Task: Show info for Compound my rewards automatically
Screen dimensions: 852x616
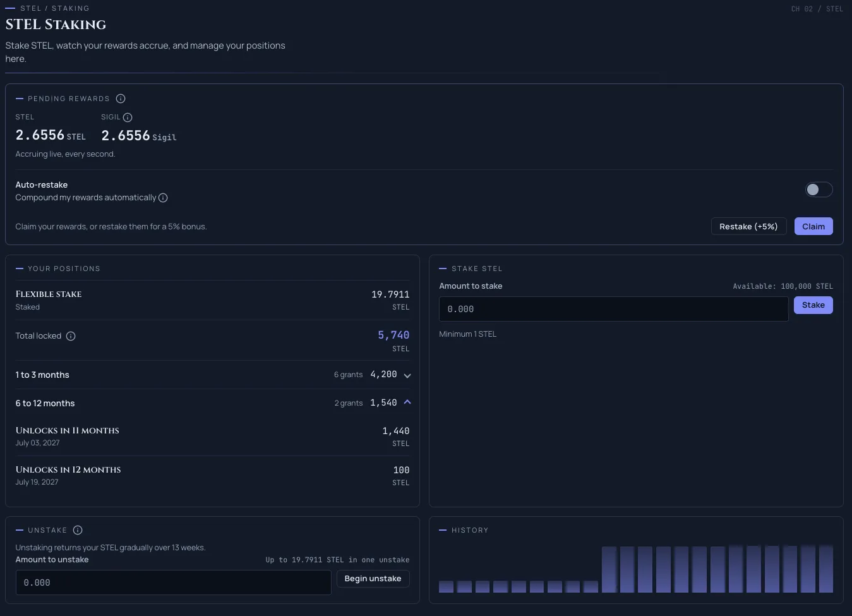Action: point(163,198)
